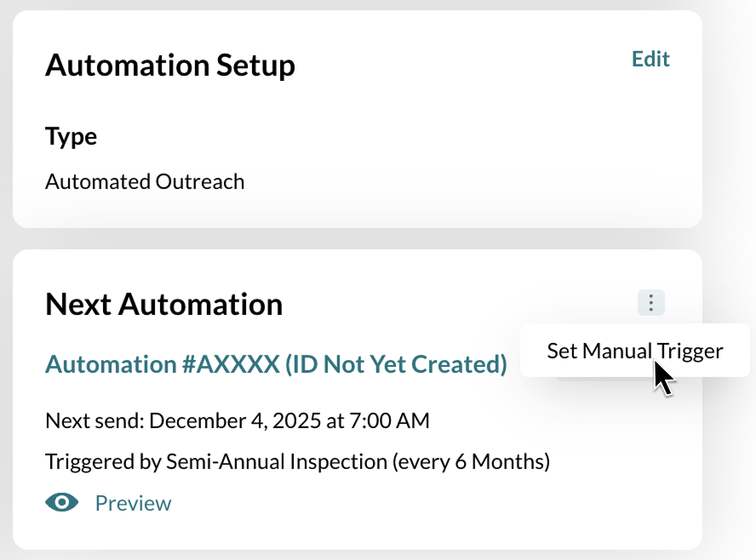Click the Next Automation heading
Screen dimensions: 756x560
coord(163,304)
